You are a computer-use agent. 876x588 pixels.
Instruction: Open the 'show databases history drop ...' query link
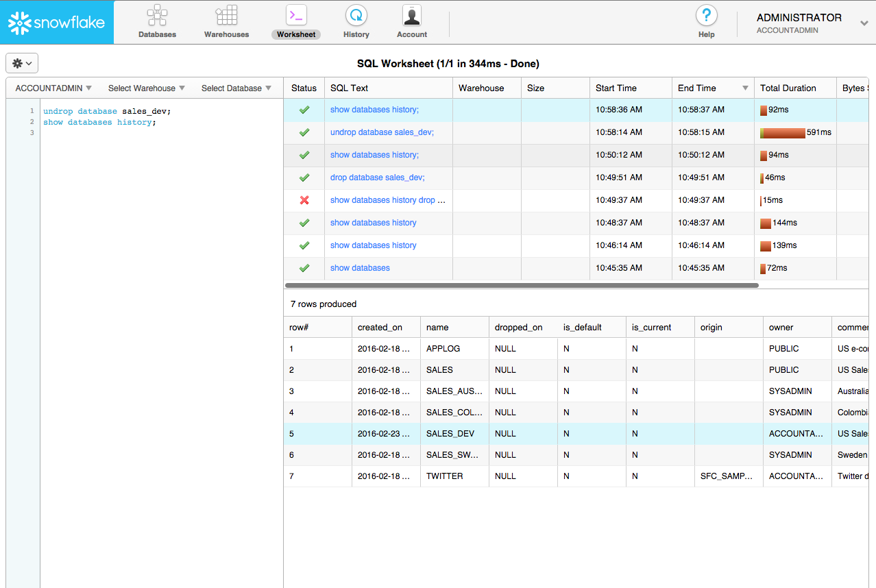point(388,200)
